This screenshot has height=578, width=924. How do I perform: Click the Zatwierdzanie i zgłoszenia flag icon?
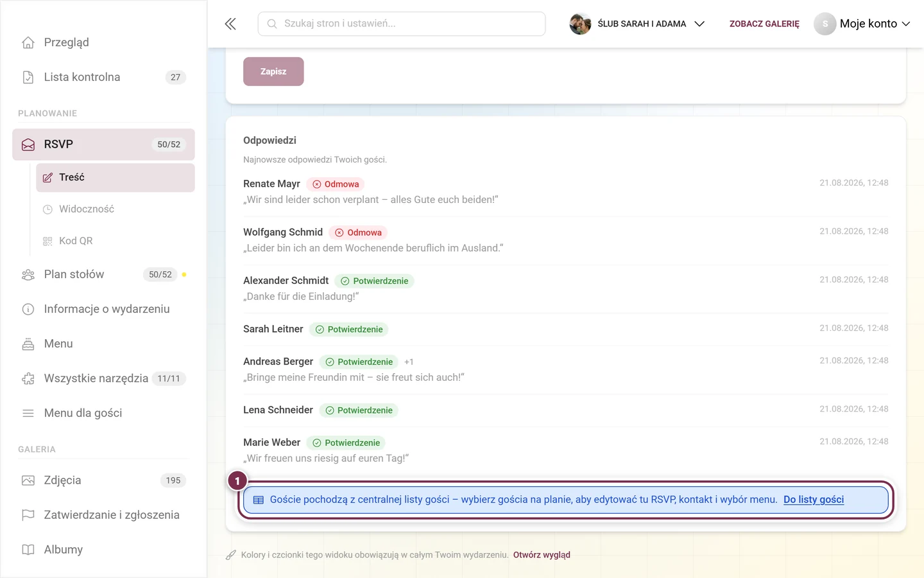click(x=28, y=515)
